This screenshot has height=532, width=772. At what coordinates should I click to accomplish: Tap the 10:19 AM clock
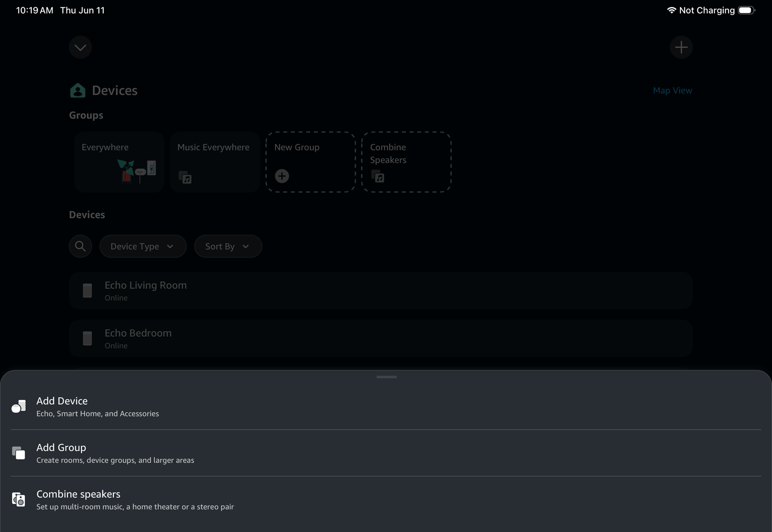(35, 10)
